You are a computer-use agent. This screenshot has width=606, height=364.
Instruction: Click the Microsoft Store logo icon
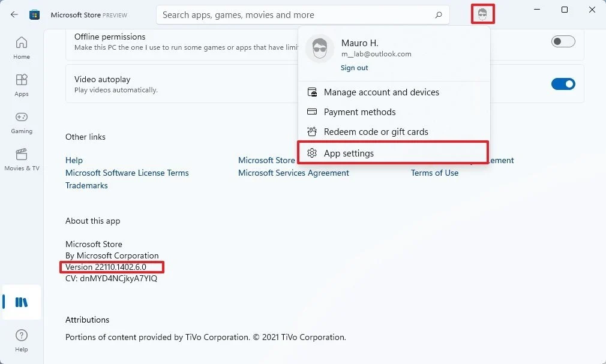point(34,14)
